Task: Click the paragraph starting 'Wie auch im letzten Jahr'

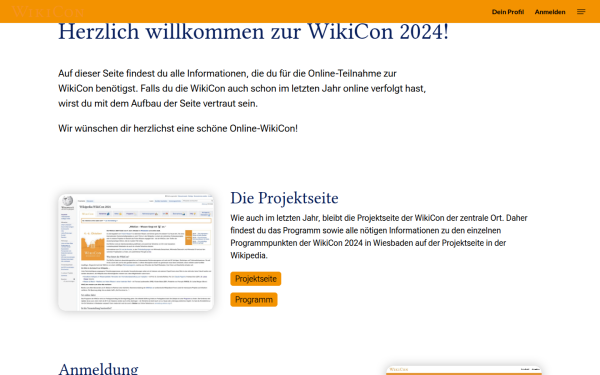Action: coord(379,236)
